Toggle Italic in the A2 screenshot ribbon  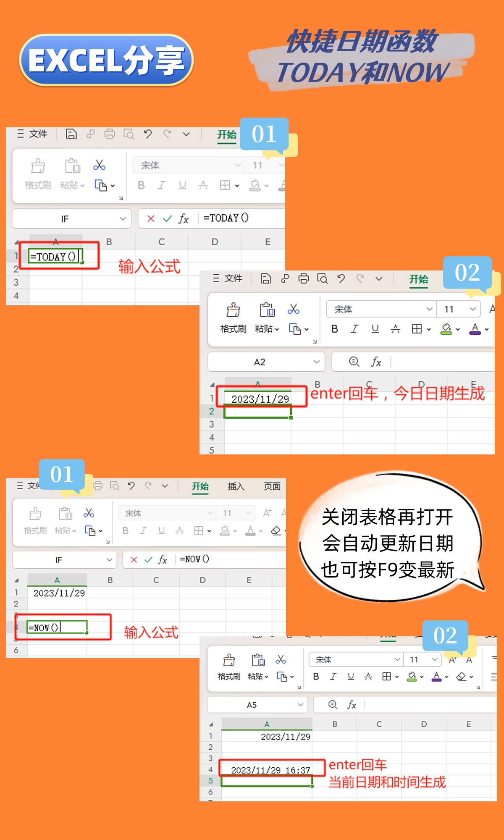coord(354,329)
